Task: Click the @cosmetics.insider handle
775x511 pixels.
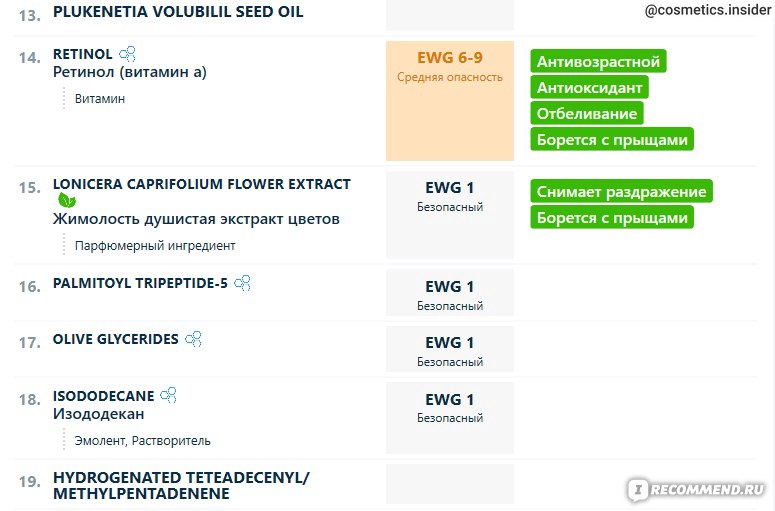Action: pyautogui.click(x=708, y=10)
